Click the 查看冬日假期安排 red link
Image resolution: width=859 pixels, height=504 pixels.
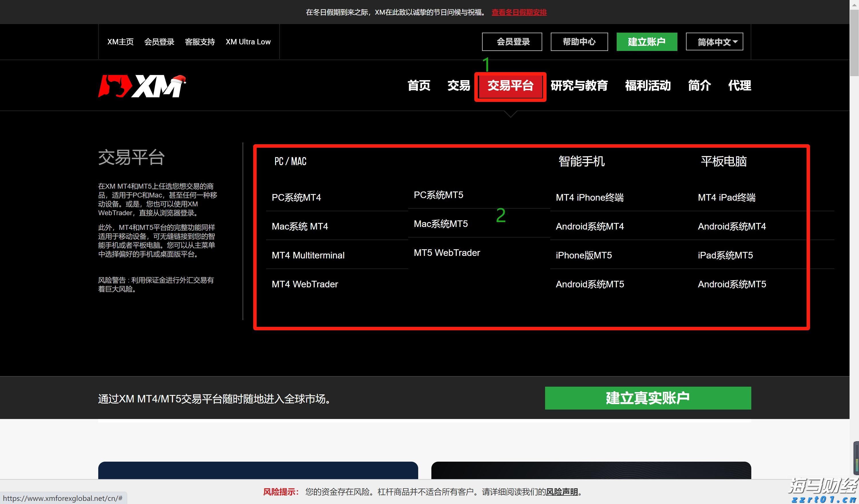(518, 12)
